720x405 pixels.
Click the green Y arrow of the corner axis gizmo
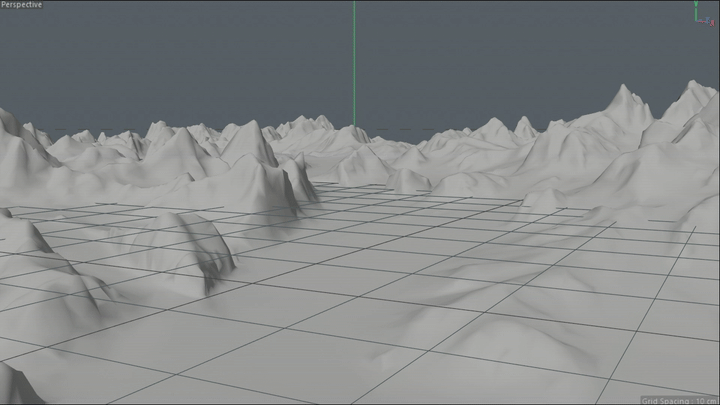point(696,8)
